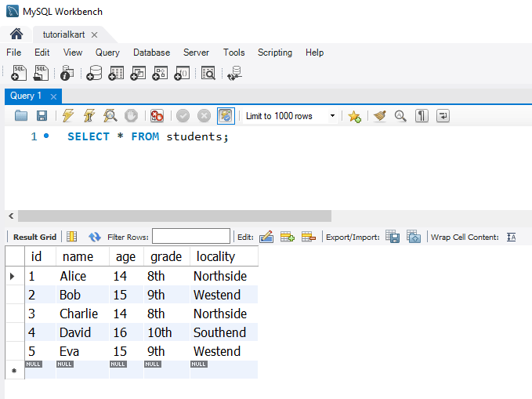The image size is (532, 399).
Task: Open an SQL script file icon
Action: [x=41, y=73]
